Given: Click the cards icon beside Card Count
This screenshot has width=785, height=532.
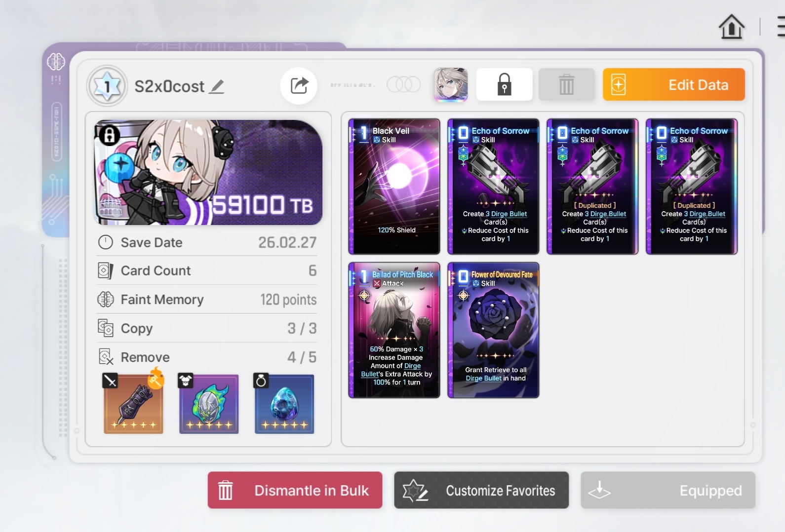Looking at the screenshot, I should coord(106,270).
